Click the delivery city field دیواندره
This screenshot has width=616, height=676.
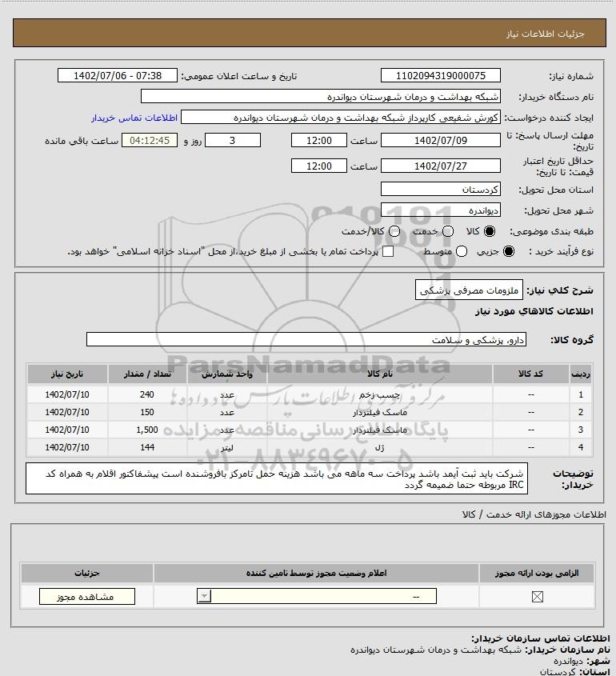441,210
